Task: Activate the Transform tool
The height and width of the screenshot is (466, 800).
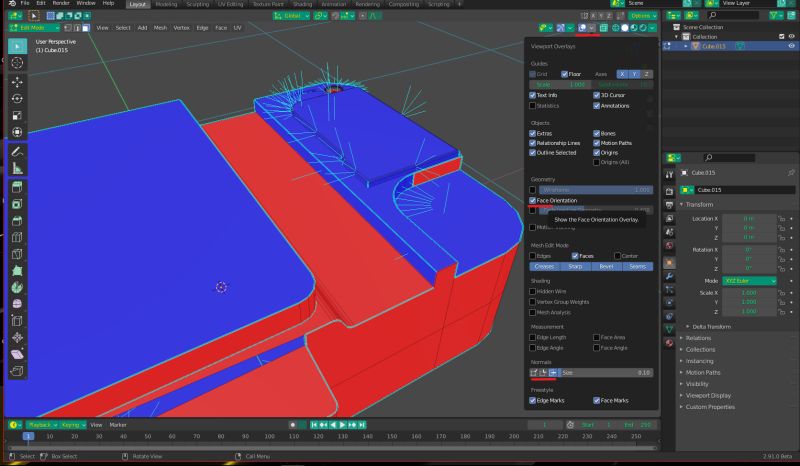Action: click(17, 132)
